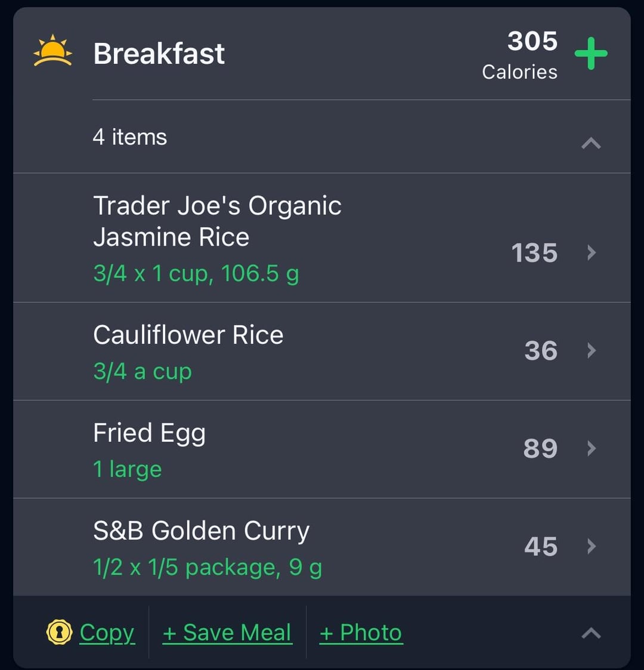Select the Cauliflower Rice entry

point(322,351)
